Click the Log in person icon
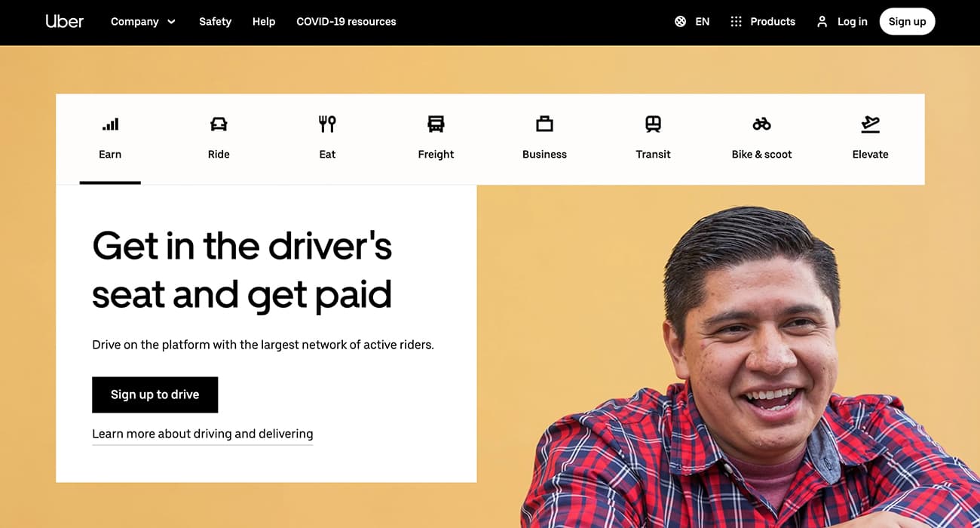This screenshot has height=528, width=980. (x=822, y=21)
